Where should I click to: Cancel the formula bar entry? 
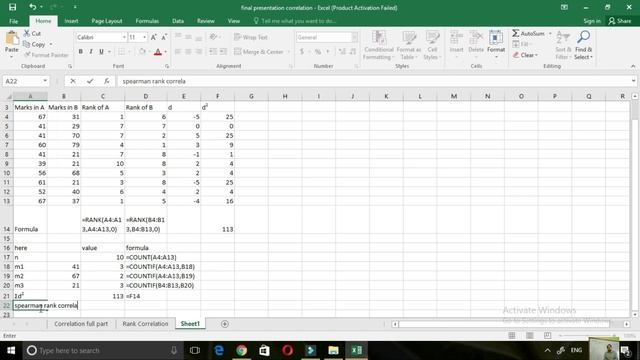tap(73, 81)
